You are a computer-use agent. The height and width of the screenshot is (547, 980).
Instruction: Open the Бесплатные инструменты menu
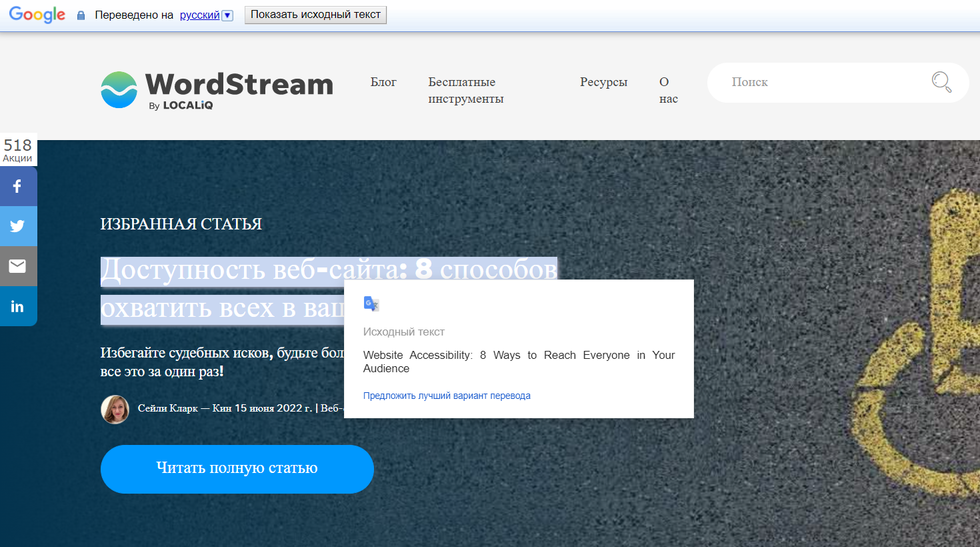(x=465, y=90)
